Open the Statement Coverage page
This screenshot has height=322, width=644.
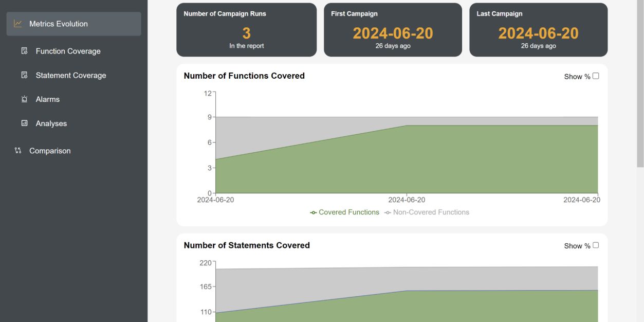71,75
